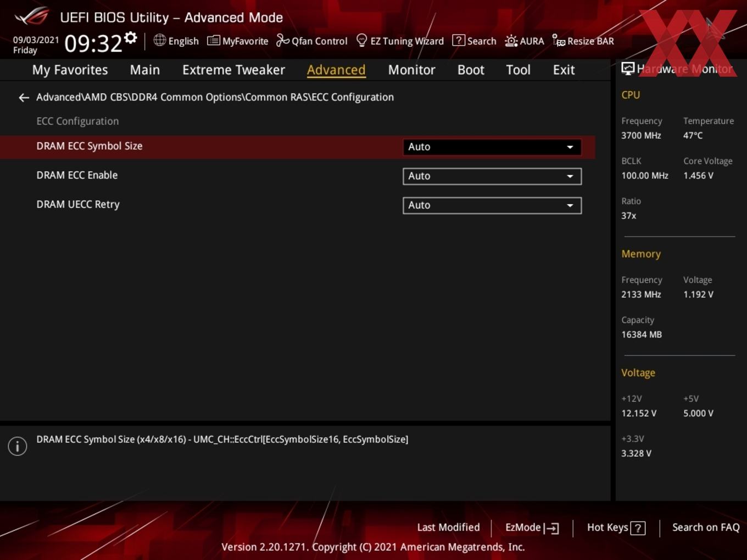Open MyFavorite list icon
Viewport: 747px width, 560px height.
(213, 41)
